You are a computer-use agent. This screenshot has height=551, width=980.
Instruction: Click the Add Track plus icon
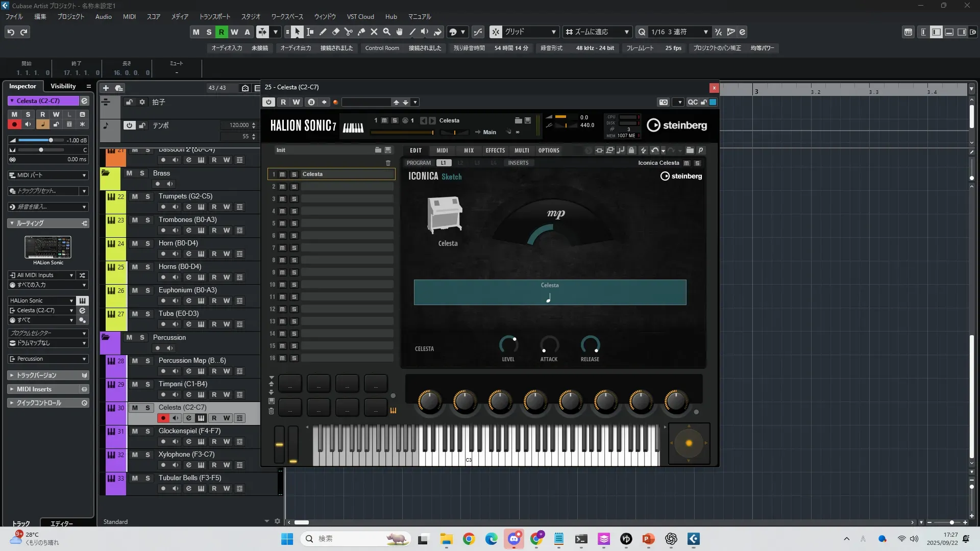tap(106, 88)
